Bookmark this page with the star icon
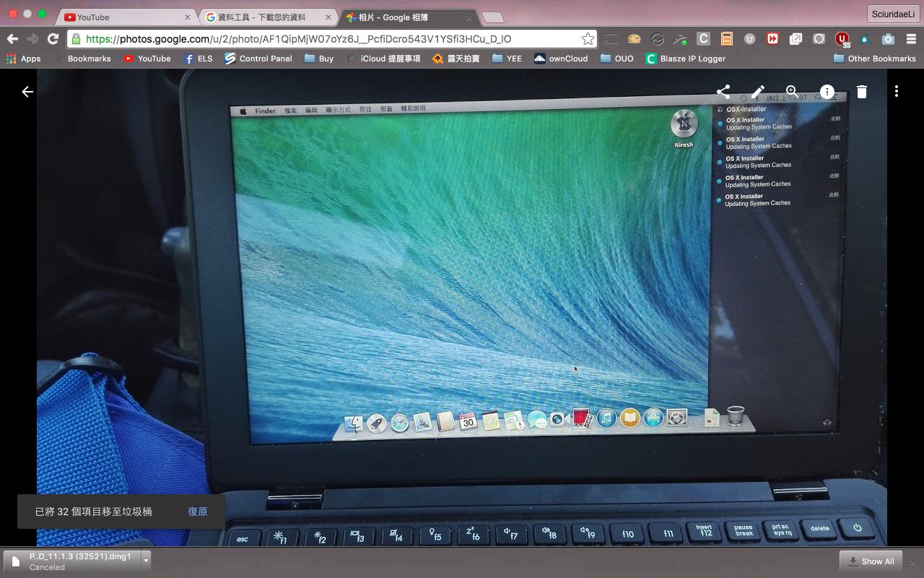This screenshot has width=924, height=578. coord(588,39)
